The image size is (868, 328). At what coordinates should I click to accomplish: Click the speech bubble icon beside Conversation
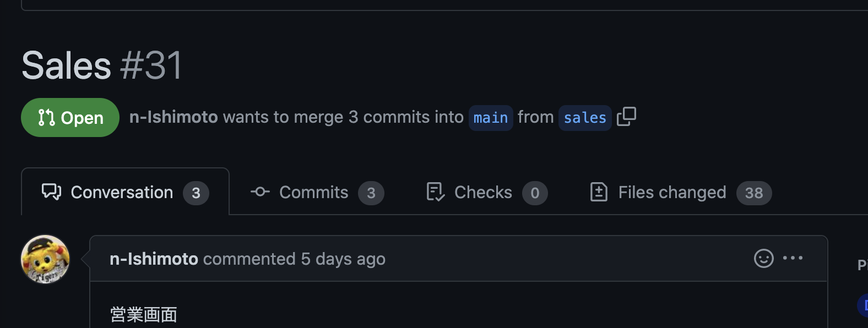[52, 192]
